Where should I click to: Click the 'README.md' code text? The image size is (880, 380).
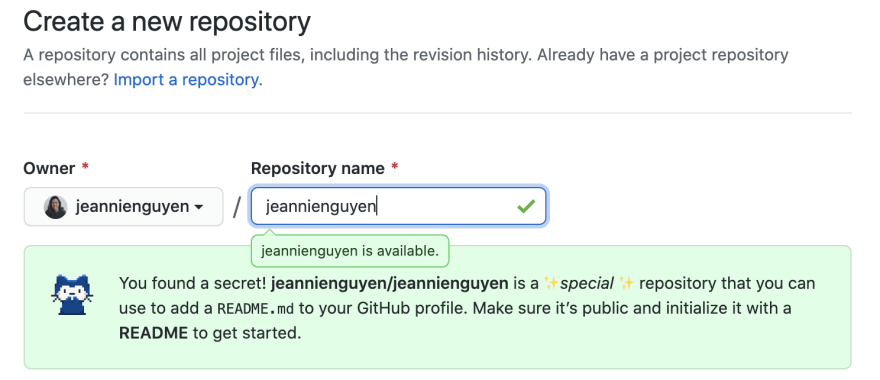(x=255, y=309)
